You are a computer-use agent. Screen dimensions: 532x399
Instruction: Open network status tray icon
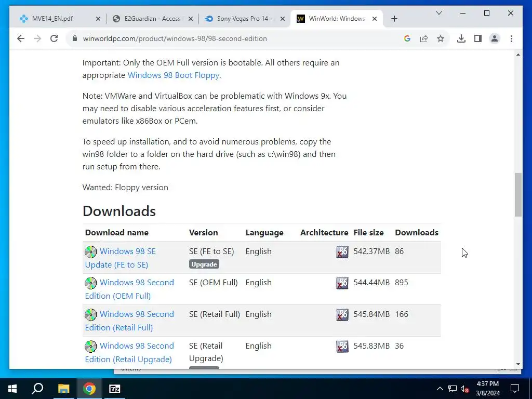tap(453, 389)
